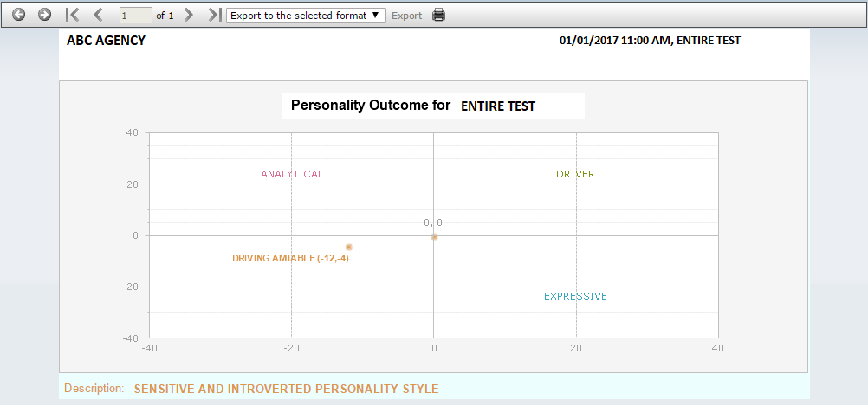Click the DRIVING AMIABLE (-12,-4) label
Screen dimensions: 868x406
pyautogui.click(x=290, y=258)
